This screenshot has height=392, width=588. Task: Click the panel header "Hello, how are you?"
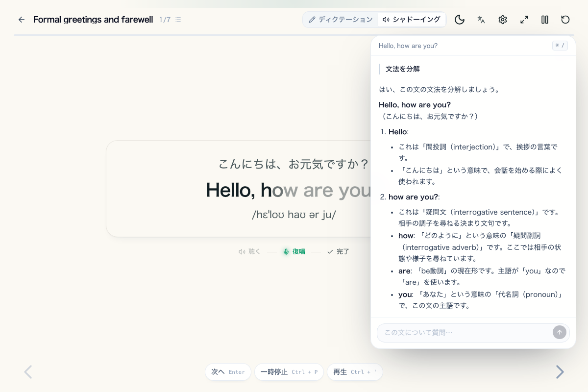tap(408, 46)
